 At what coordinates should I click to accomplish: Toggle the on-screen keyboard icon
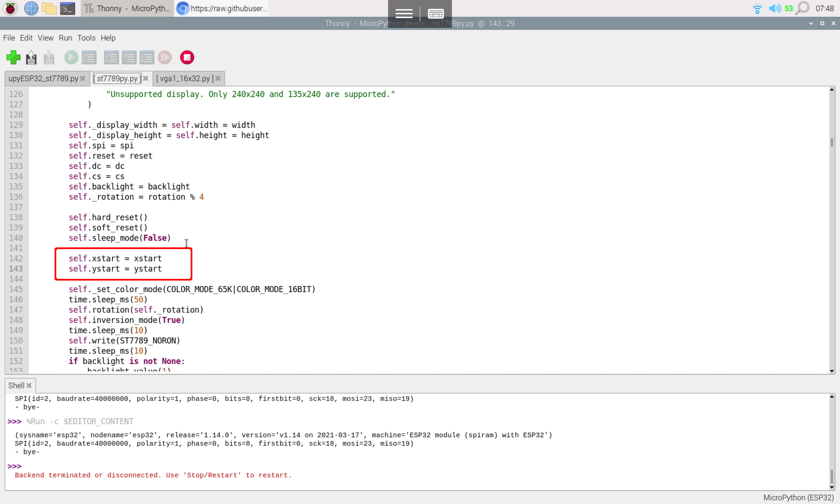coord(436,13)
